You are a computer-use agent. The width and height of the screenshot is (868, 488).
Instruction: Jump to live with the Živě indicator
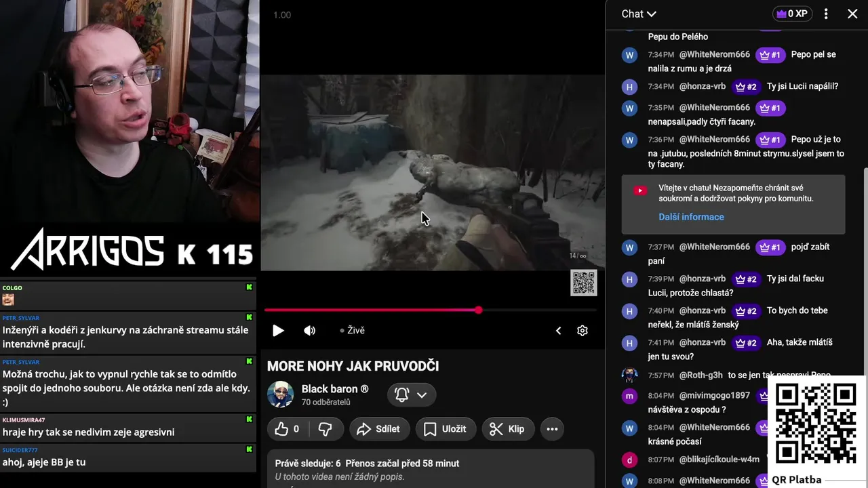[353, 330]
